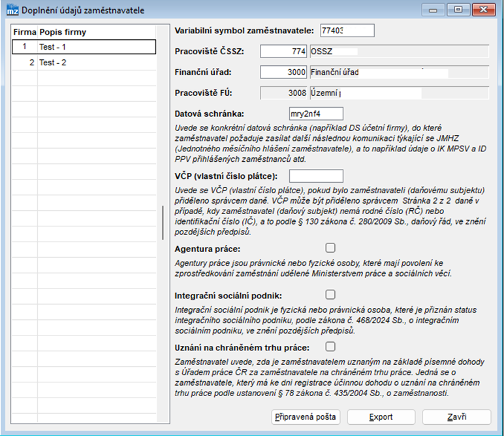This screenshot has width=504, height=436.
Task: Click the Firma column header
Action: click(x=25, y=32)
